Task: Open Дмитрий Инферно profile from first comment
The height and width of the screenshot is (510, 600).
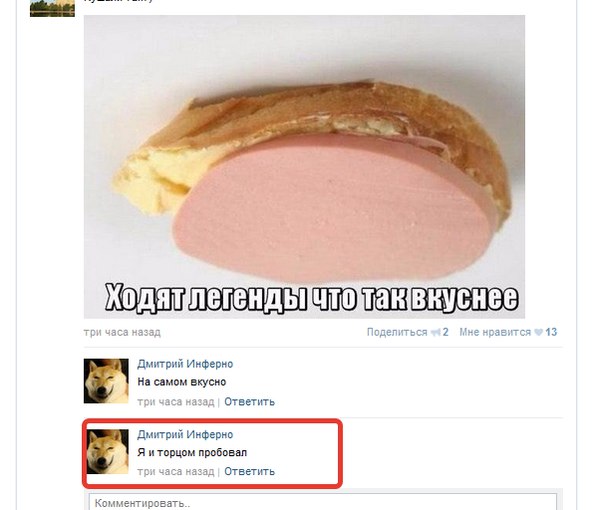Action: [x=185, y=364]
